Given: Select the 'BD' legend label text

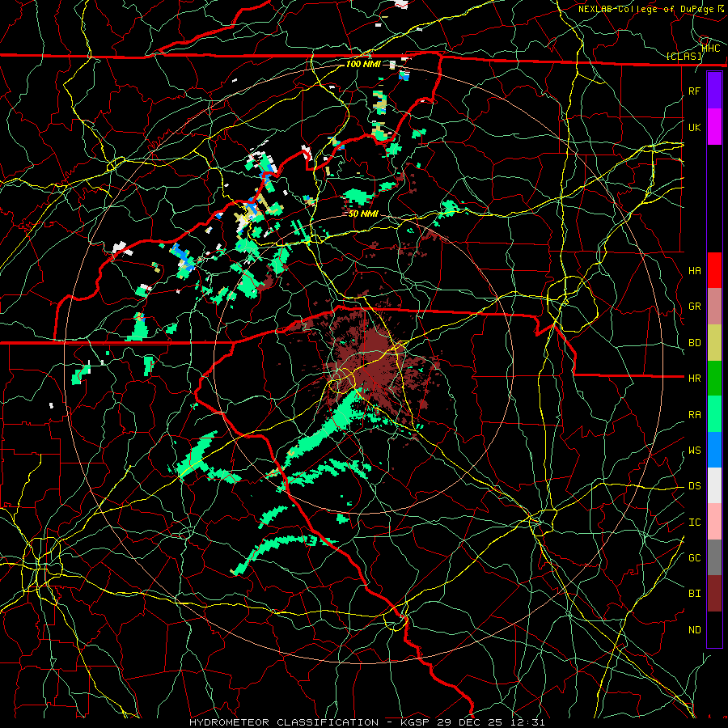Looking at the screenshot, I should [694, 343].
